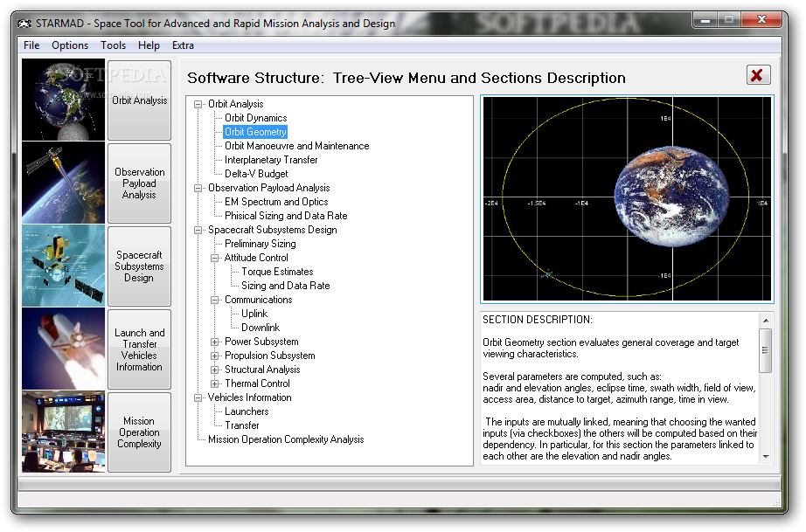Click the spacecraft exploded-view image
This screenshot has width=806, height=532.
tap(63, 266)
